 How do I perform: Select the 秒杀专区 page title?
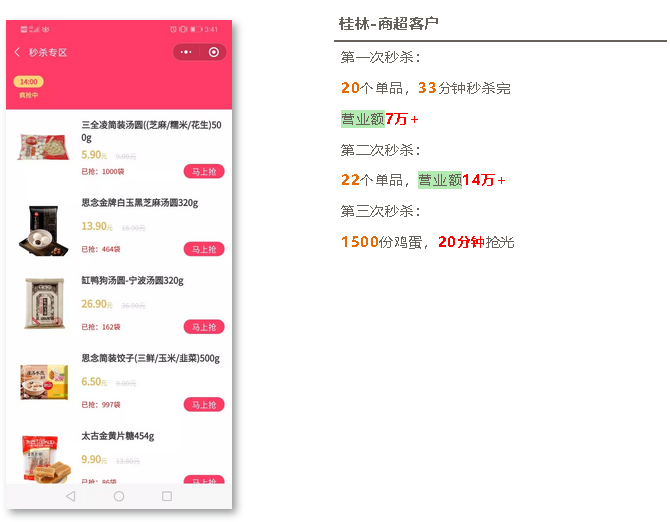(48, 53)
